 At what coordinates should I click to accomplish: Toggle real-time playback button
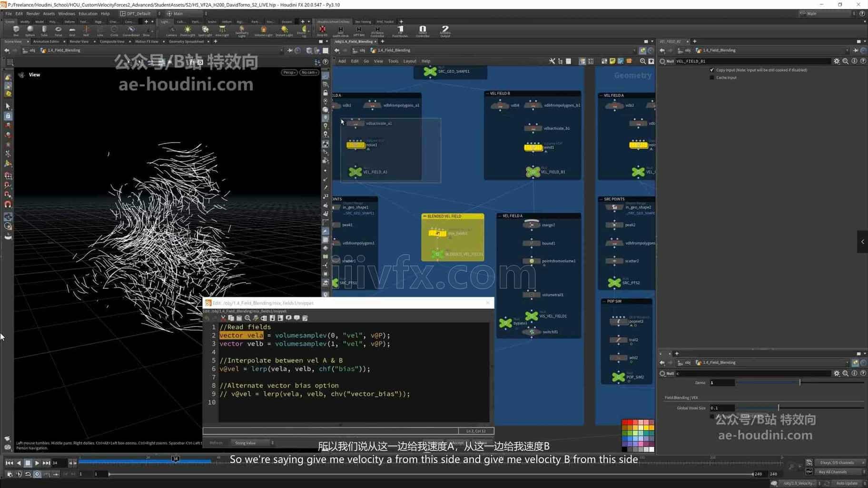37,474
